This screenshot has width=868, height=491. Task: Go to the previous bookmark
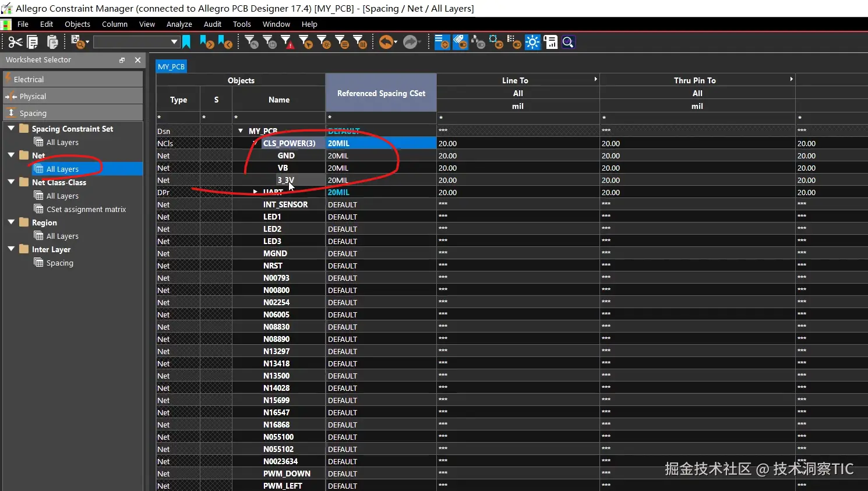coord(225,42)
